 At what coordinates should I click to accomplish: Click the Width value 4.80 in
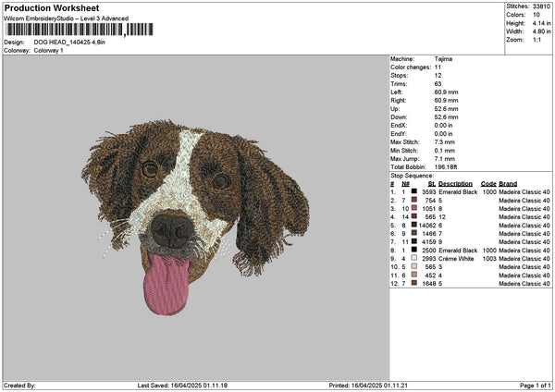click(x=541, y=31)
